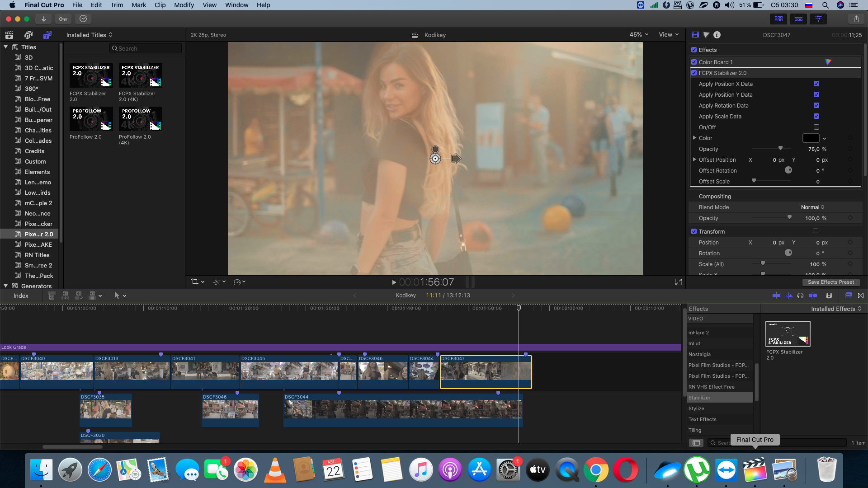
Task: Click the Color Board prism icon
Action: [828, 62]
